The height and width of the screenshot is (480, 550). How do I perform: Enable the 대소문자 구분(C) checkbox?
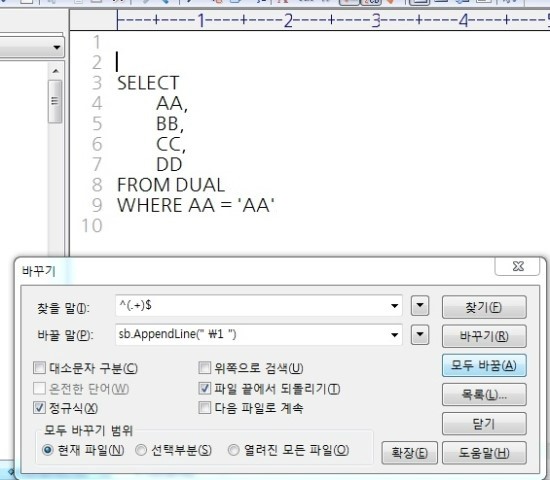click(39, 368)
